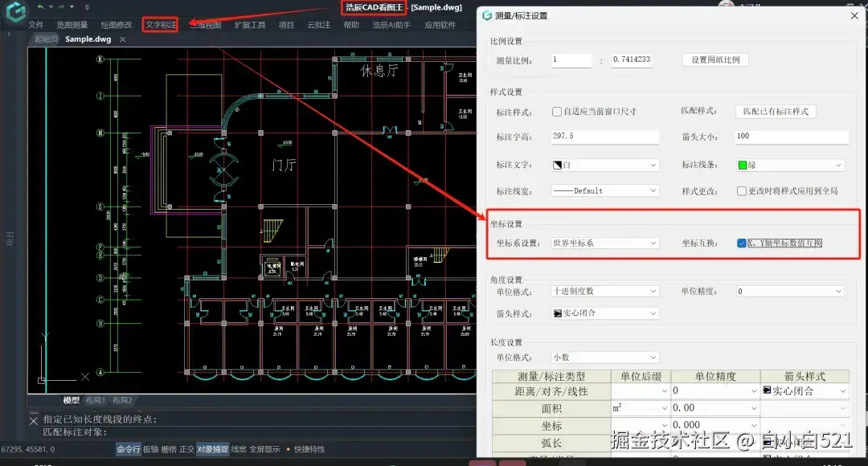Click the 0.7414233 scale ratio field
The image size is (868, 466).
pos(632,59)
